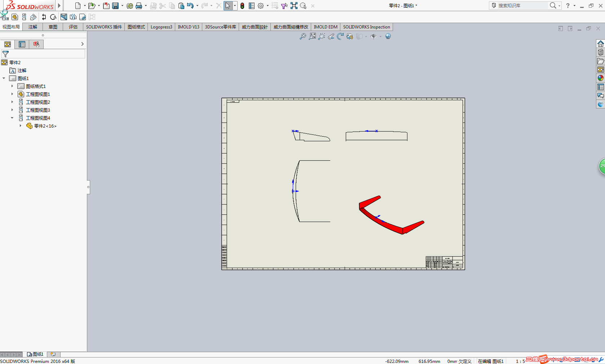Click the Rebuild traffic light icon
The width and height of the screenshot is (605, 364).
[x=242, y=6]
